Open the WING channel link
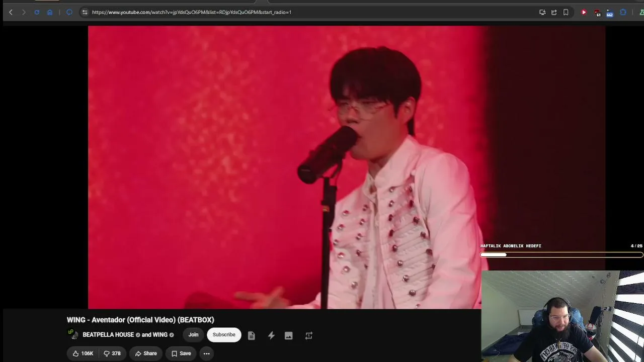Screen dimensions: 644x362 (x=160, y=335)
